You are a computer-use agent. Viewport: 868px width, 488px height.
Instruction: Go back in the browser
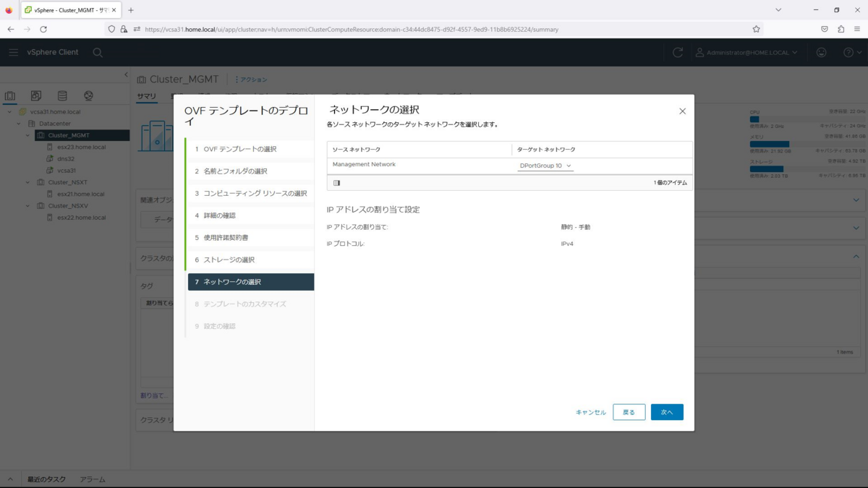pos(11,29)
